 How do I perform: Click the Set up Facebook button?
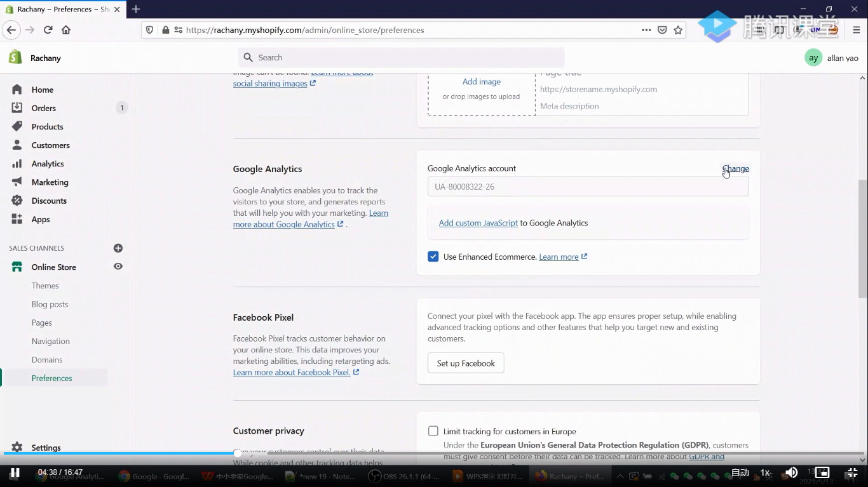(x=466, y=363)
